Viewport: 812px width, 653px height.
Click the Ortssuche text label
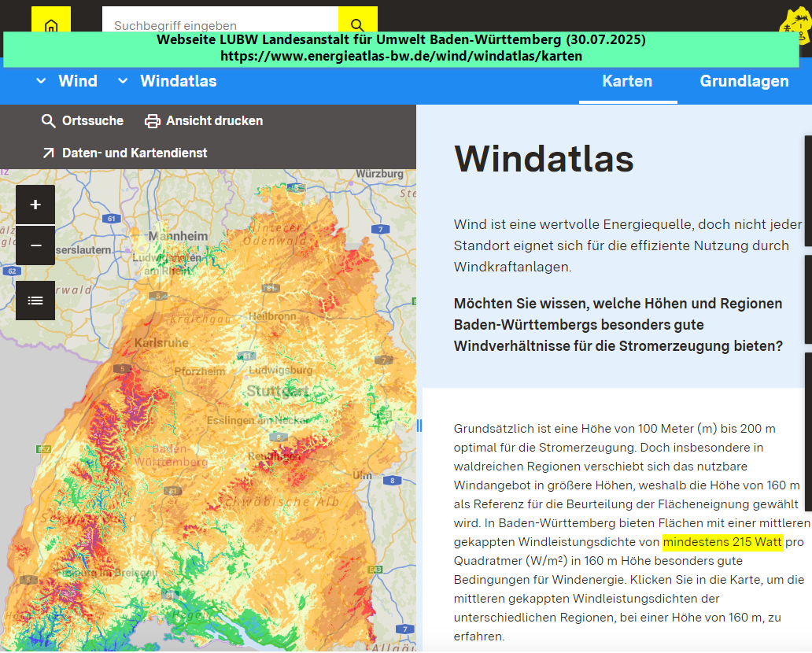[93, 121]
